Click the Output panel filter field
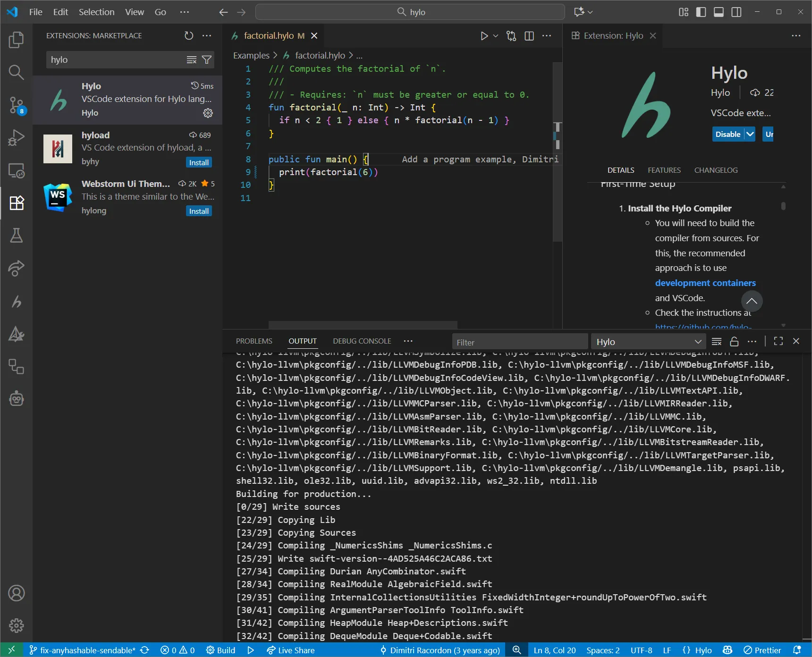Screen dimensions: 812x657 (x=519, y=341)
